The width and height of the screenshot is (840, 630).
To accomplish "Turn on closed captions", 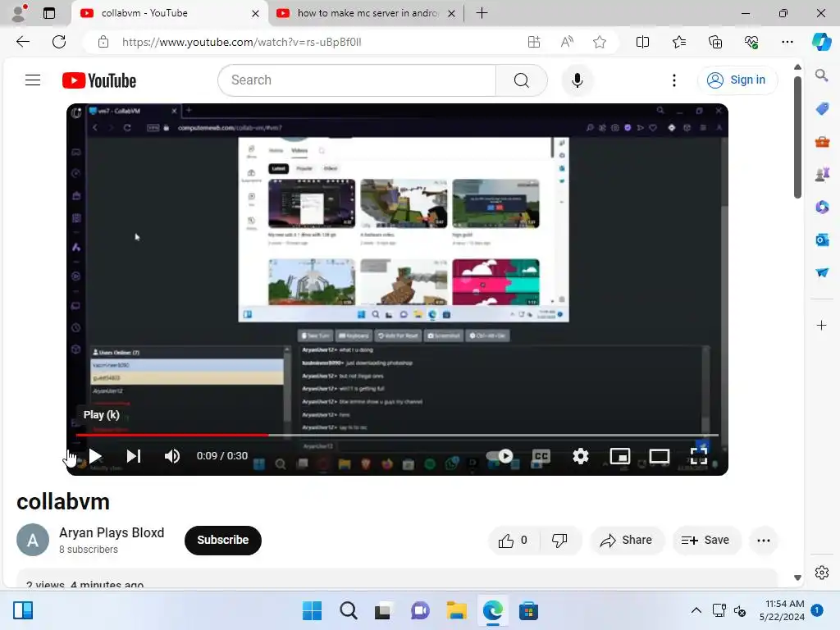I will tap(541, 456).
